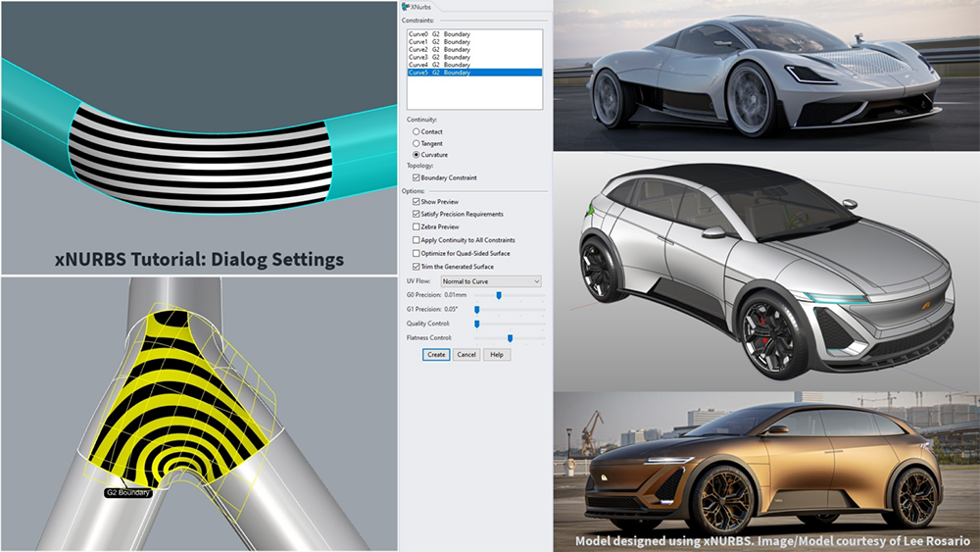The image size is (980, 552).
Task: Click the Cancel button
Action: (466, 355)
